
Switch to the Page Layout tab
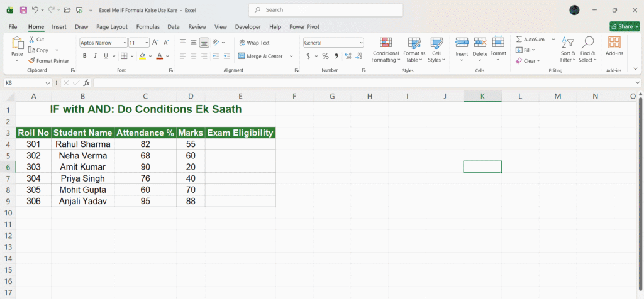point(112,26)
